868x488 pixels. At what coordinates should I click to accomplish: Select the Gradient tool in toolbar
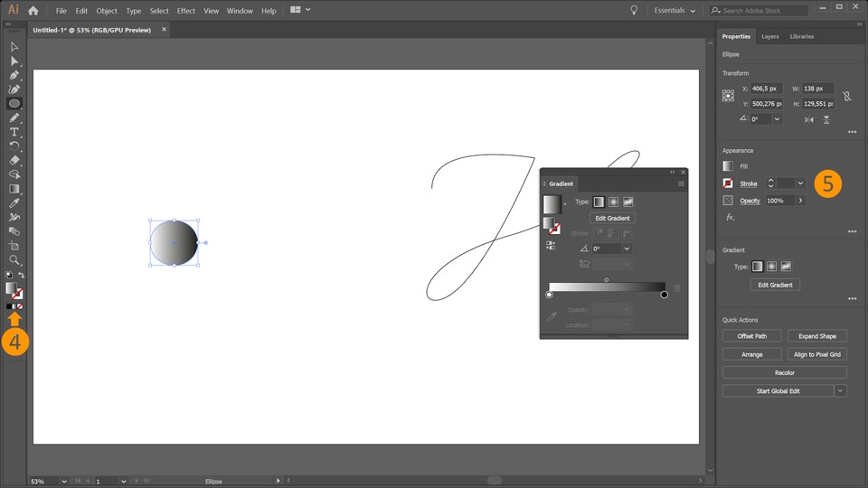[14, 189]
